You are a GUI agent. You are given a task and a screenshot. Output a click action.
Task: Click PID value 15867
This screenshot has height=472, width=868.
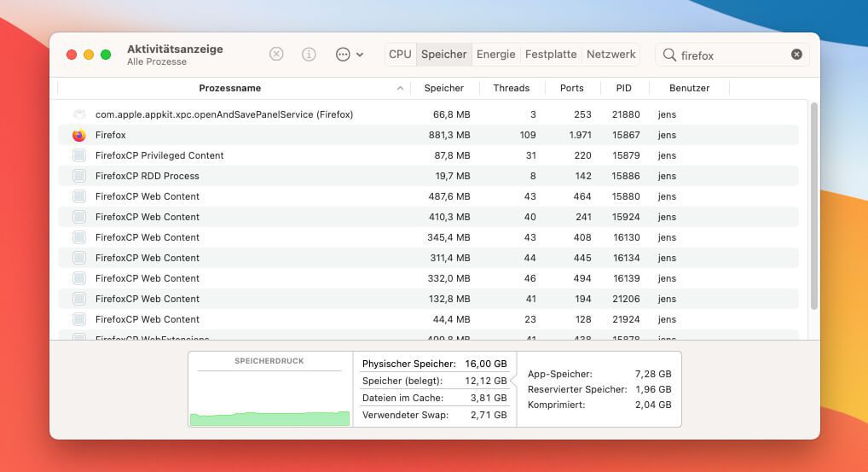626,135
